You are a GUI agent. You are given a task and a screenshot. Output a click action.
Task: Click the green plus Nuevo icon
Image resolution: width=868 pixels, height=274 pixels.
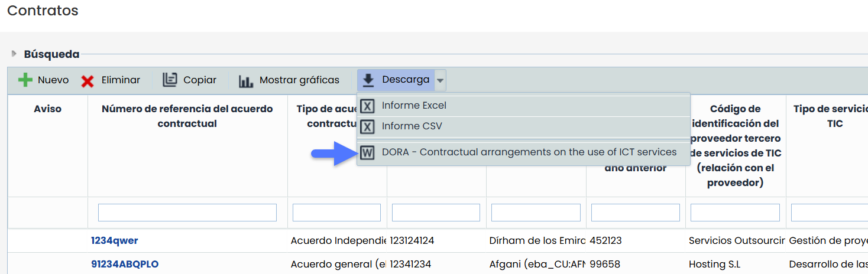(x=25, y=80)
